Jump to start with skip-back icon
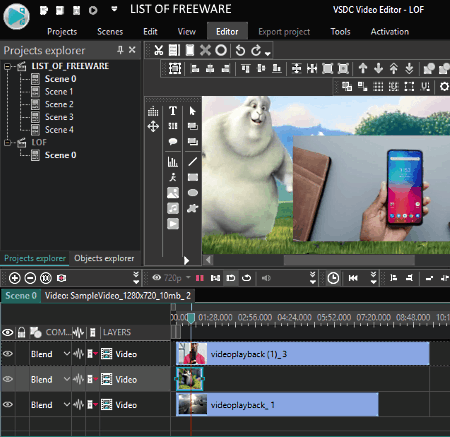The width and height of the screenshot is (450, 437). 353,278
